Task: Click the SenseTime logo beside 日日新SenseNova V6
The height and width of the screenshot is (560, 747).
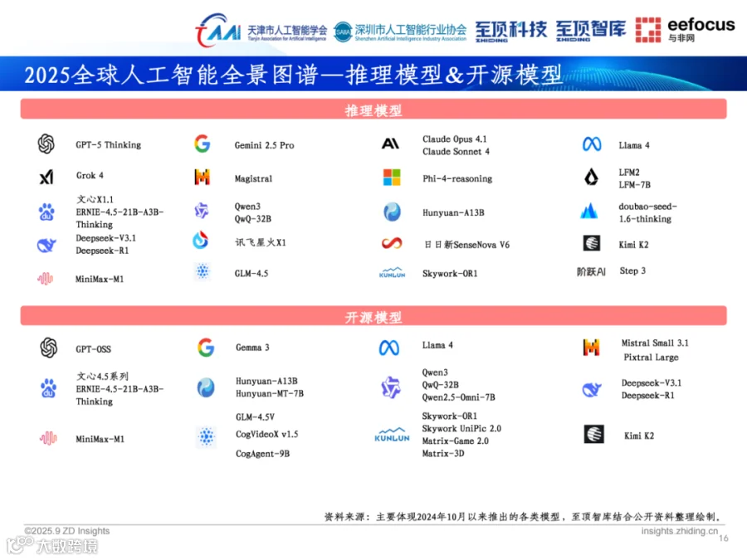Action: pos(392,243)
